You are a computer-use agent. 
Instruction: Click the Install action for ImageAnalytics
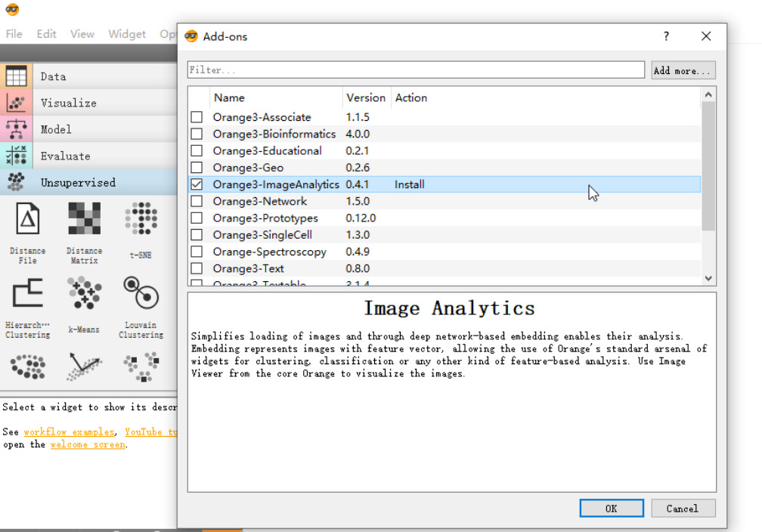pyautogui.click(x=409, y=184)
